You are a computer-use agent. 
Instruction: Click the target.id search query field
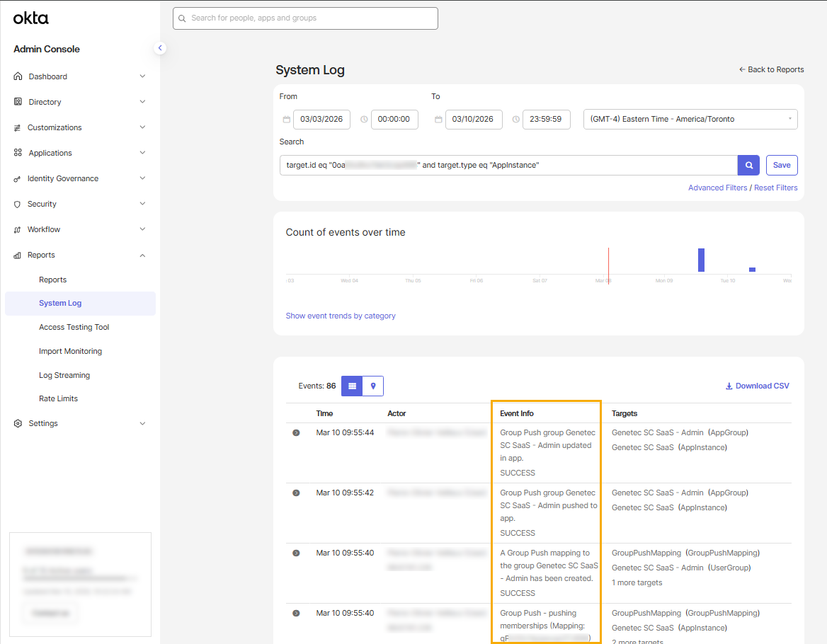tap(508, 165)
